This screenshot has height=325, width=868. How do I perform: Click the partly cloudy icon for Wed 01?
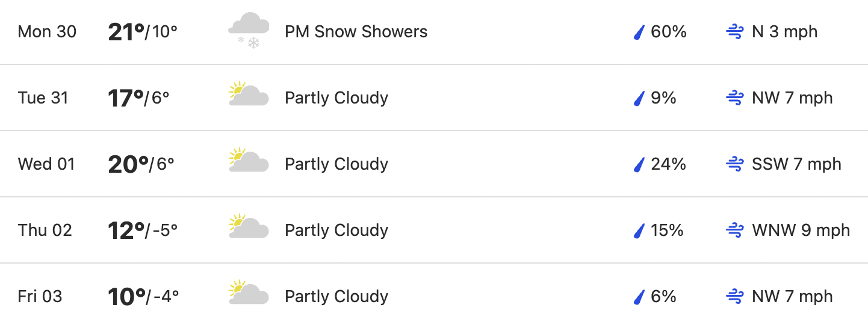coord(249,160)
